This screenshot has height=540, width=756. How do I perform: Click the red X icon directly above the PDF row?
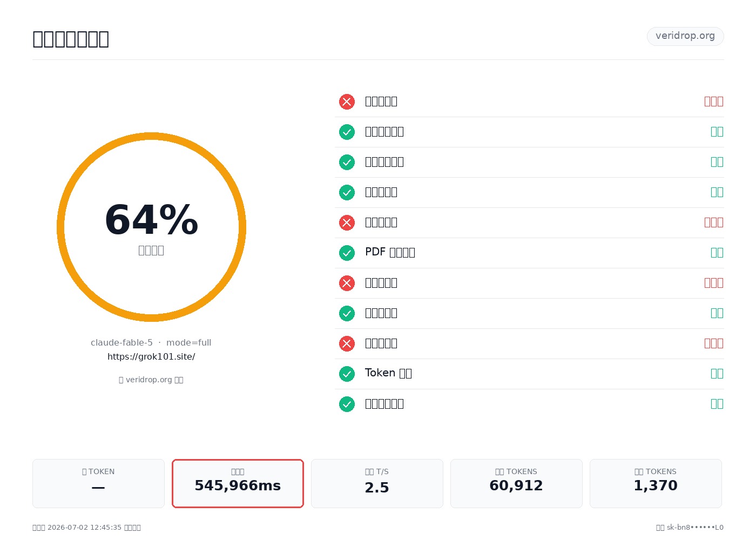[x=347, y=222]
